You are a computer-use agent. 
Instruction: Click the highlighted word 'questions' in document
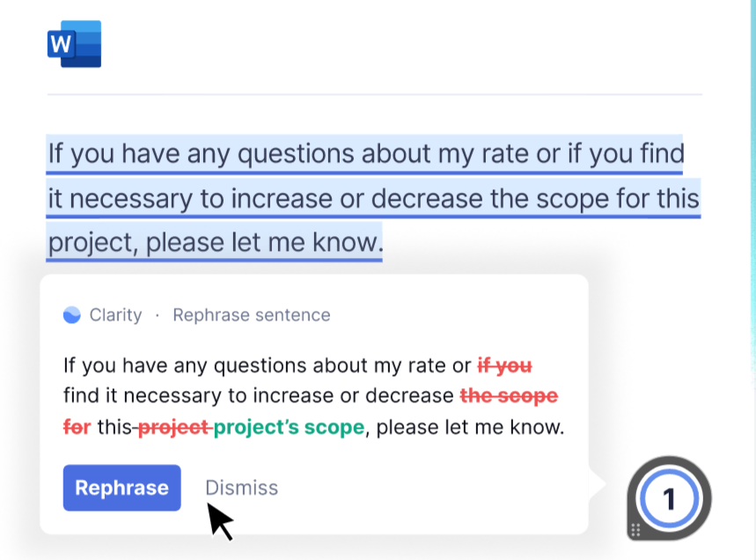[x=296, y=154]
